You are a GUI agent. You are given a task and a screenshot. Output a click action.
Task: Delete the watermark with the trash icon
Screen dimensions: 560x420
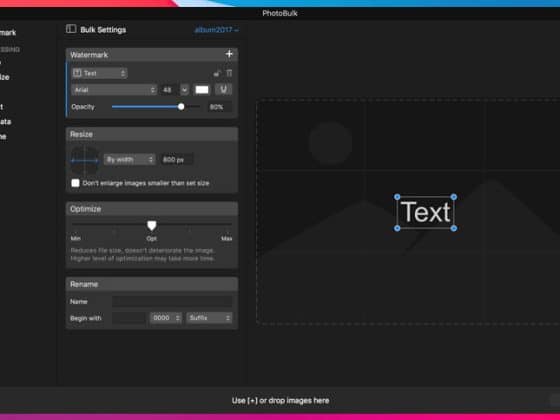[229, 73]
